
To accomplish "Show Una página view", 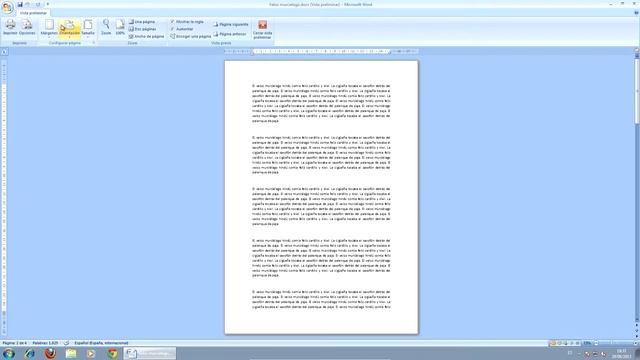I will pos(142,22).
